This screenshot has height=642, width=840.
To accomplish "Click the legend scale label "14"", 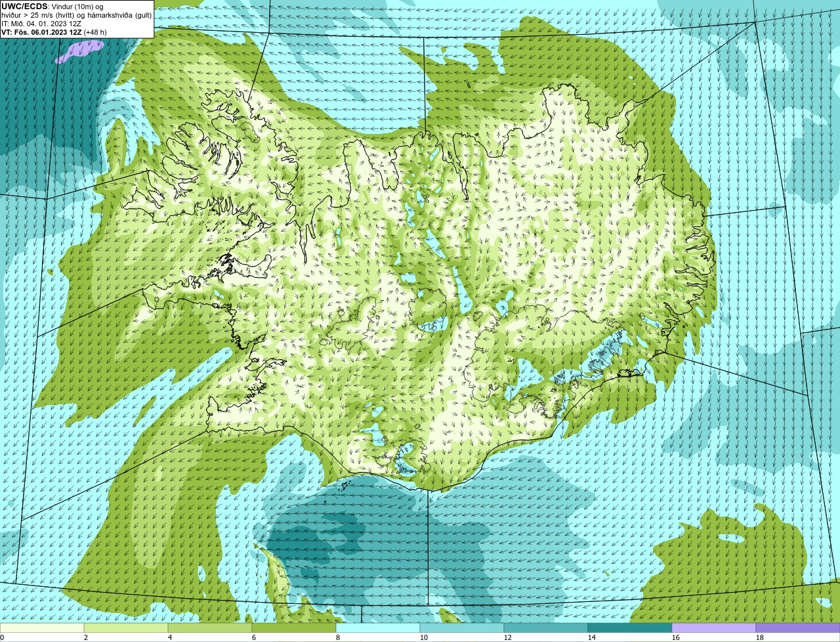I will click(592, 637).
